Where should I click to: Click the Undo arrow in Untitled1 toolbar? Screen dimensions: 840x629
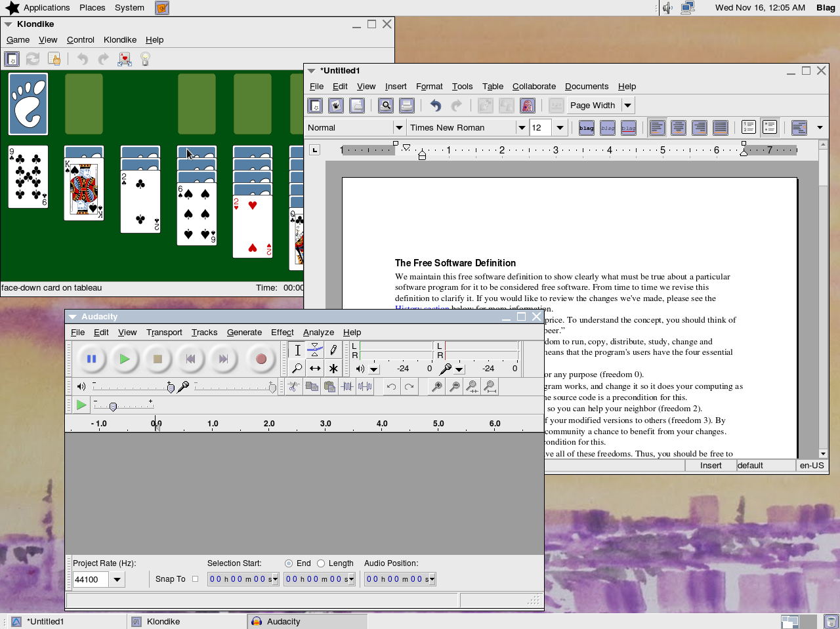pyautogui.click(x=435, y=106)
